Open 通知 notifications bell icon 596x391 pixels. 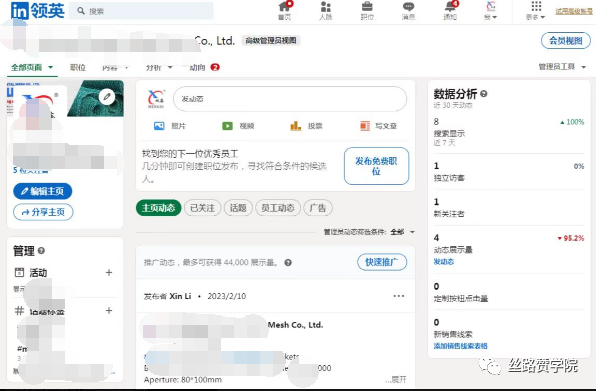coord(450,11)
